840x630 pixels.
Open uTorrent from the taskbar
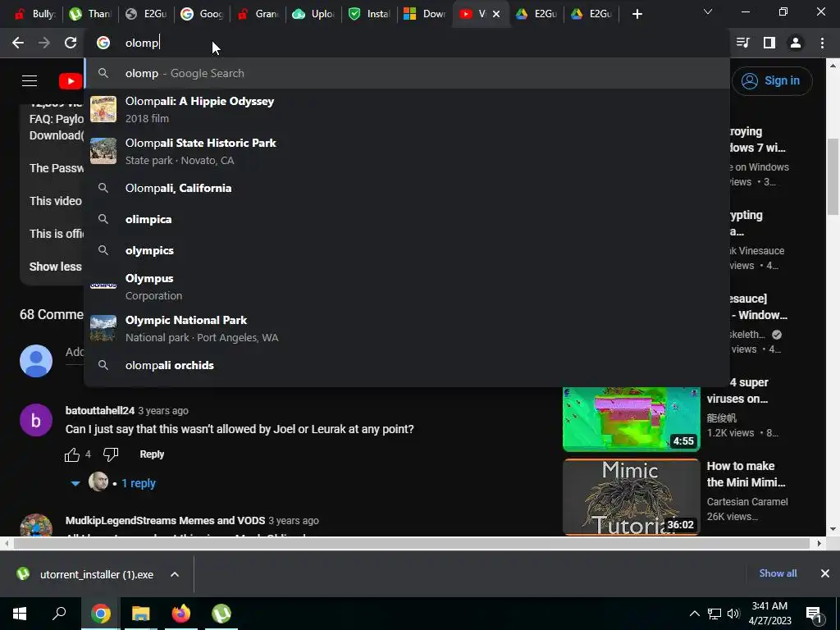(x=221, y=614)
